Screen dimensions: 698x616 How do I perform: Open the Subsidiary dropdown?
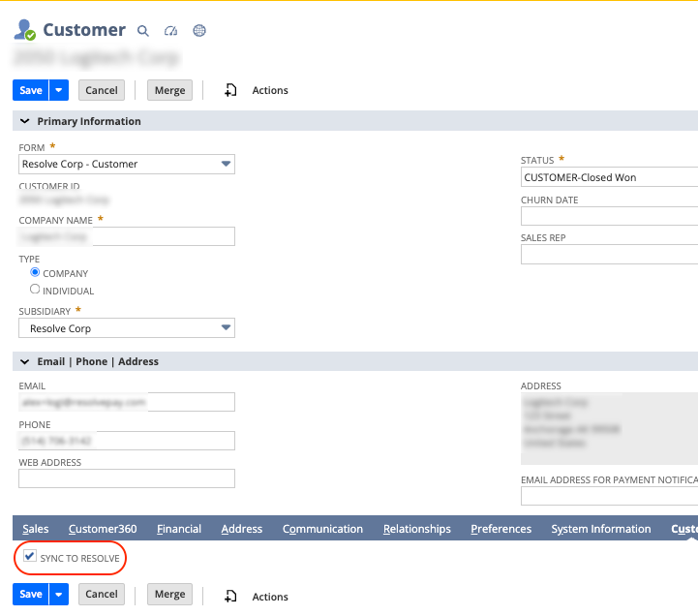(226, 329)
